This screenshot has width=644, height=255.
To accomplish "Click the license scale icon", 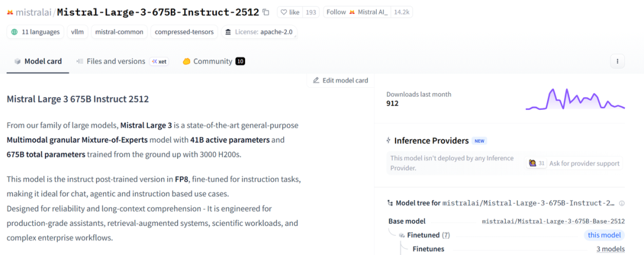I will pos(227,32).
